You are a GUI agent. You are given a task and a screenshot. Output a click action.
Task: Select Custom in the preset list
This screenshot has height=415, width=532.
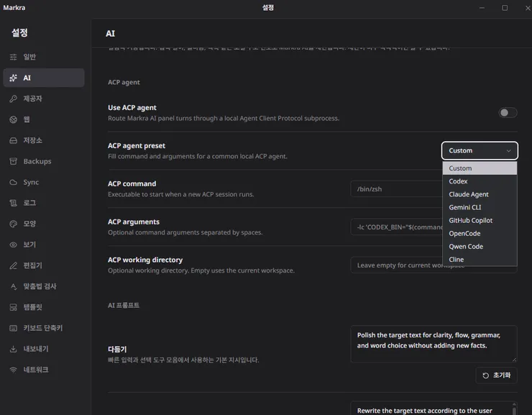pyautogui.click(x=480, y=168)
